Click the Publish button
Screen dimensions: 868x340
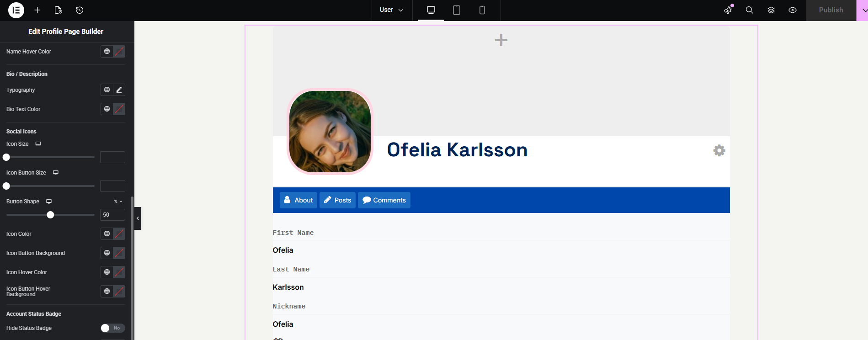point(831,10)
